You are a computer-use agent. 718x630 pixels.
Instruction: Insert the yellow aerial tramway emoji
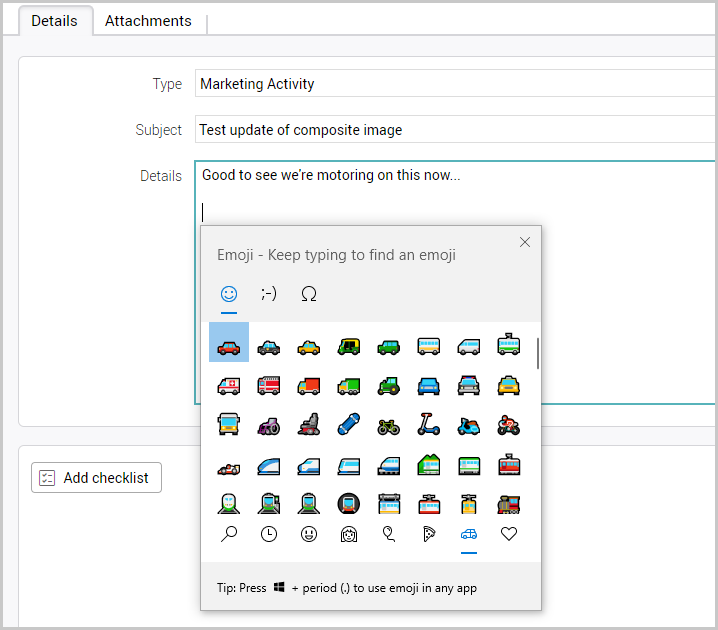[x=468, y=504]
